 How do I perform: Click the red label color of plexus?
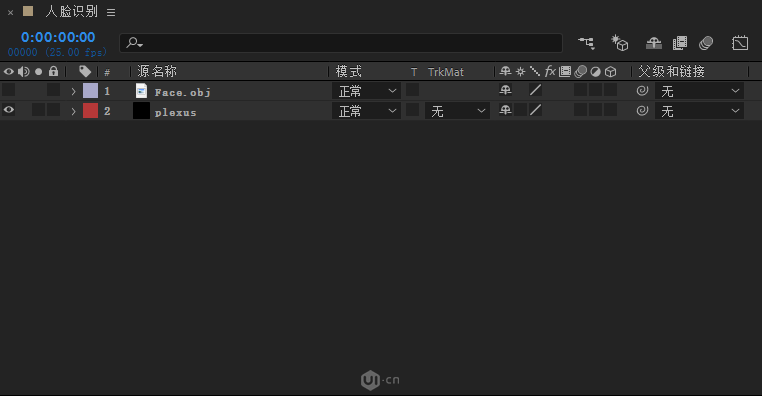click(90, 111)
